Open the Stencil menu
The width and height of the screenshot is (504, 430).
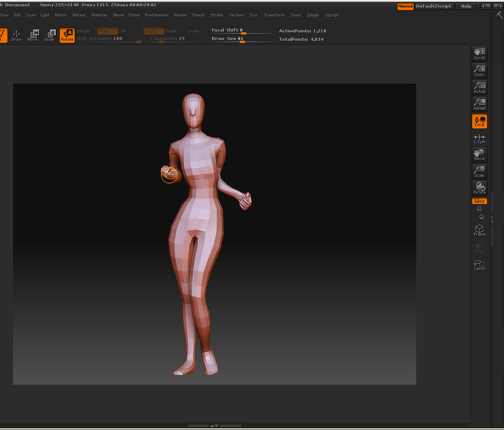[198, 15]
